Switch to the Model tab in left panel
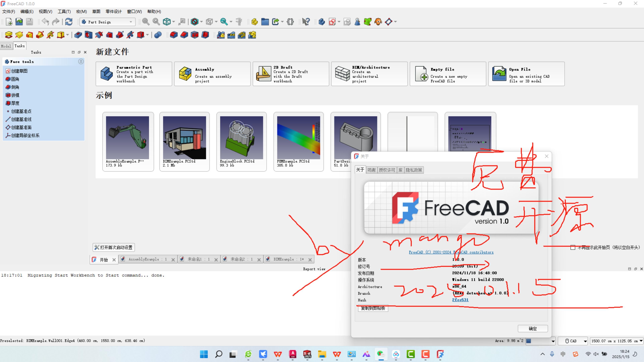Image resolution: width=644 pixels, height=362 pixels. tap(6, 46)
